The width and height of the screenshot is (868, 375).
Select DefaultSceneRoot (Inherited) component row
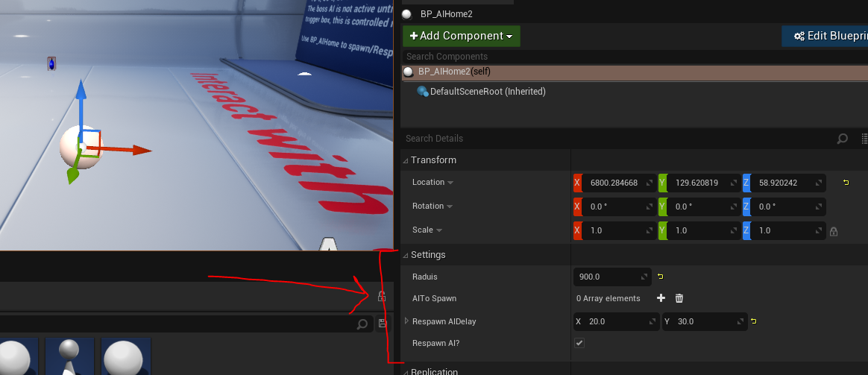635,92
